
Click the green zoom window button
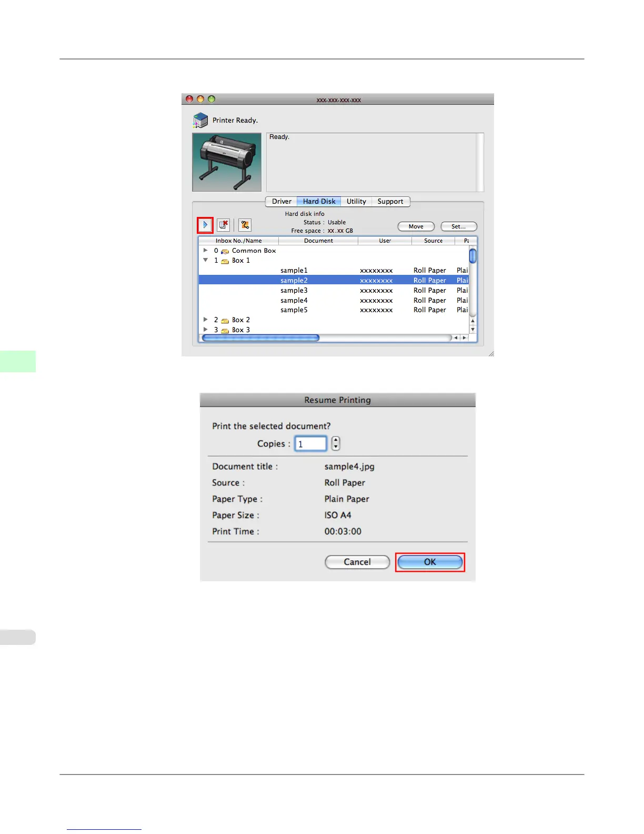(x=212, y=99)
